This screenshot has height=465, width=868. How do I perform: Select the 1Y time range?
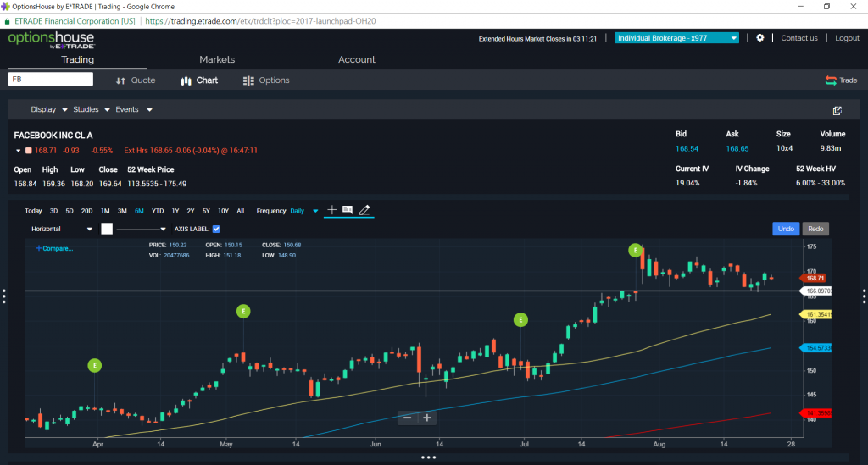coord(175,211)
